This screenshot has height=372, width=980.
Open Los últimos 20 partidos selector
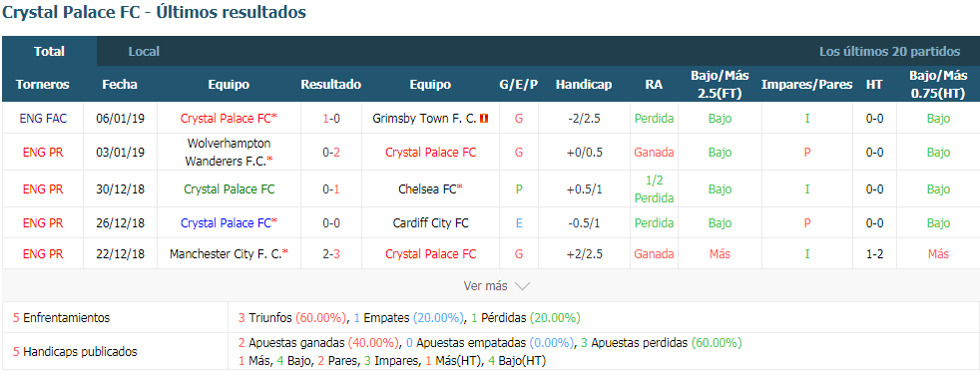click(889, 51)
